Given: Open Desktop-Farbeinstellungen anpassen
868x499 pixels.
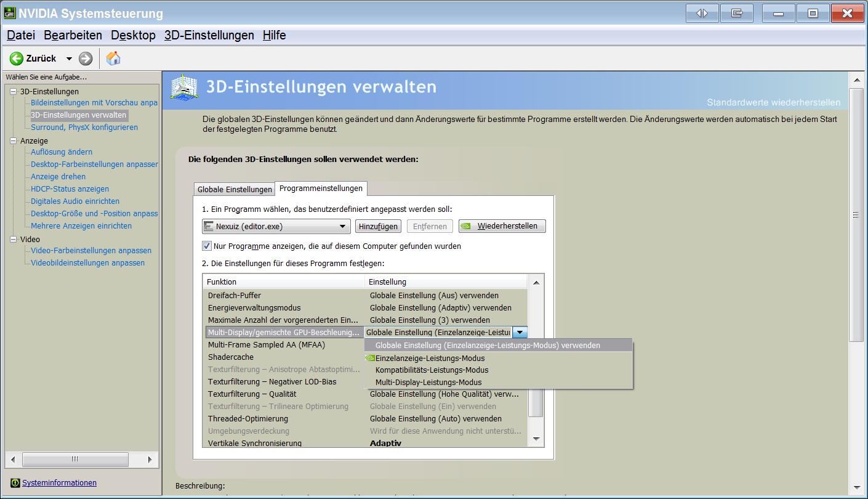Looking at the screenshot, I should tap(94, 164).
